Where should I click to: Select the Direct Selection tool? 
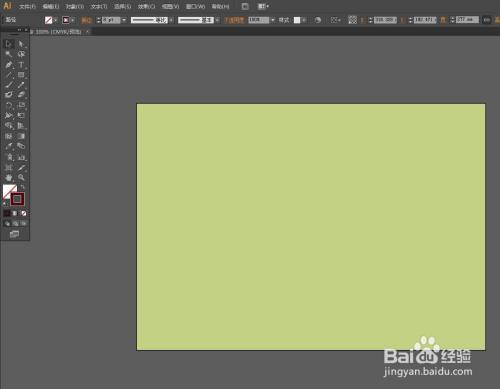click(21, 44)
